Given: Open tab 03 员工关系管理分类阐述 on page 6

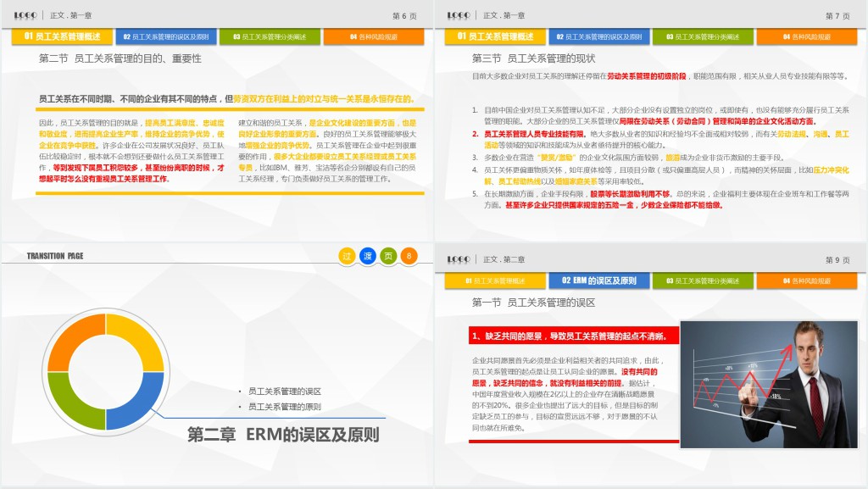Looking at the screenshot, I should [x=270, y=37].
